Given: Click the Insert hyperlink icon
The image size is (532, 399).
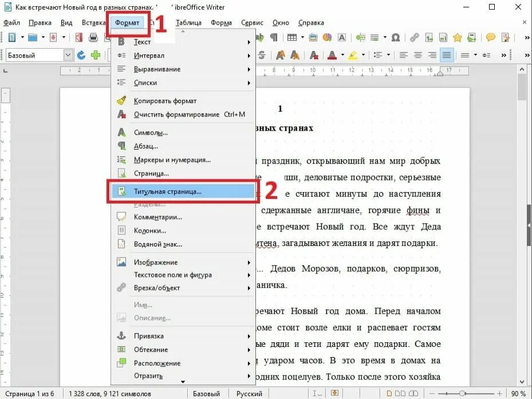Looking at the screenshot, I should pos(414,37).
